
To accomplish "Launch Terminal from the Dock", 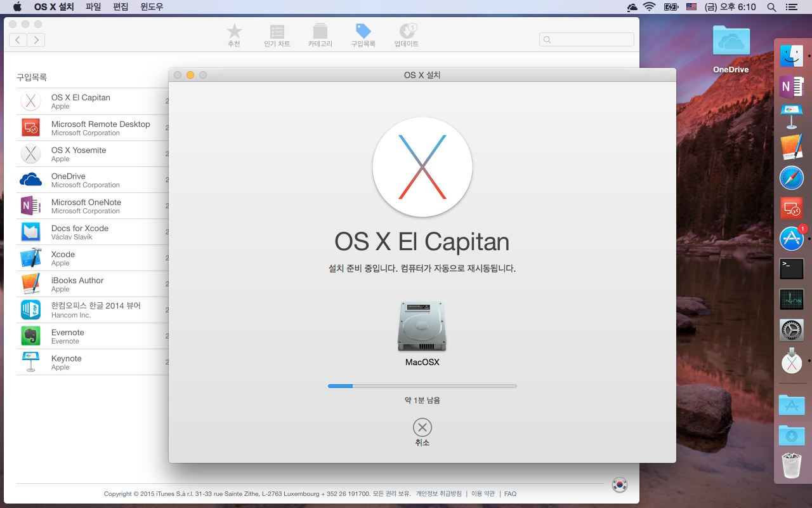I will click(x=792, y=269).
